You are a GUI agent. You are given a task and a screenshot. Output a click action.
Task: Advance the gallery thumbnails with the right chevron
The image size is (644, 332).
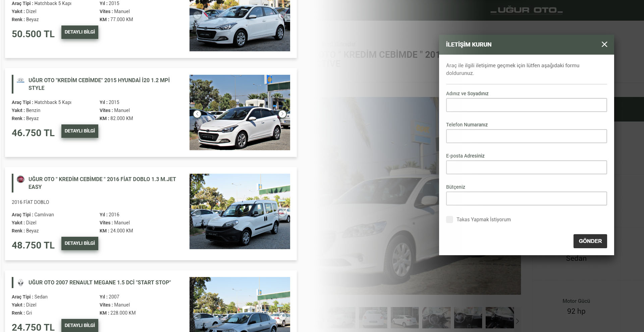pyautogui.click(x=518, y=321)
